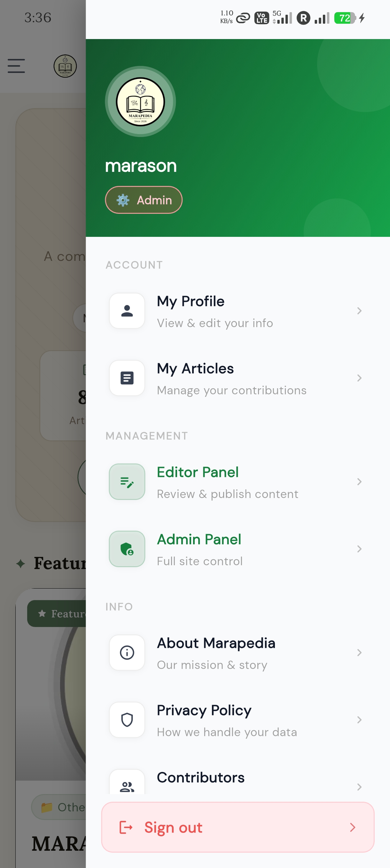
Task: Tap the 'Our mission & story' subtitle
Action: point(212,665)
